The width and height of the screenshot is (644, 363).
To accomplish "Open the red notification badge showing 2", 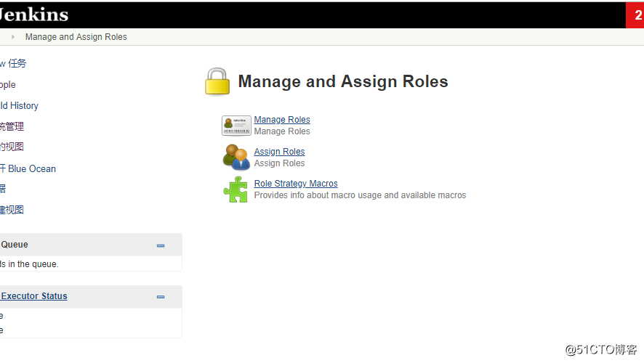I will [x=635, y=15].
